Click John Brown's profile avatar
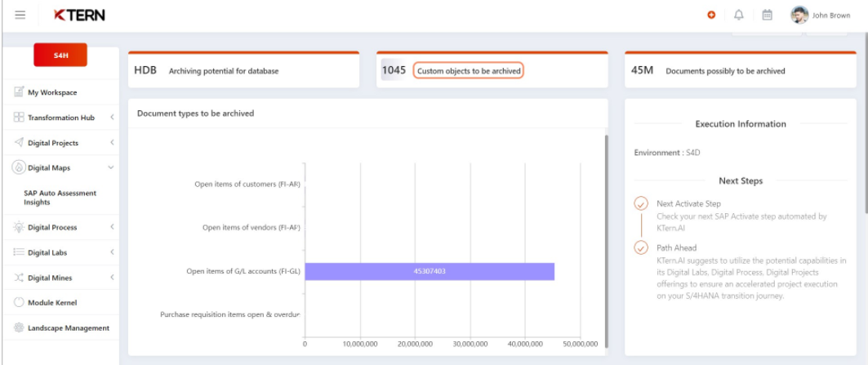The width and height of the screenshot is (868, 365). [x=799, y=15]
